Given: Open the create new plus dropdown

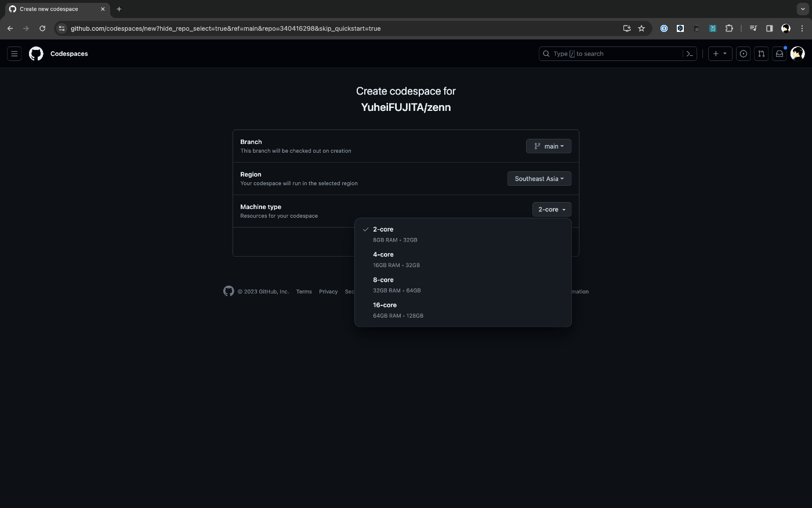Looking at the screenshot, I should 720,53.
